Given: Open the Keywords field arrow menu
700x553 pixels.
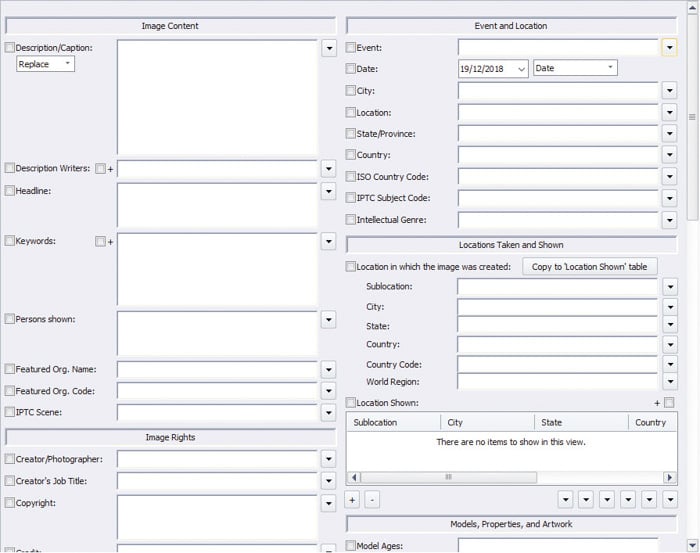Looking at the screenshot, I should point(329,241).
